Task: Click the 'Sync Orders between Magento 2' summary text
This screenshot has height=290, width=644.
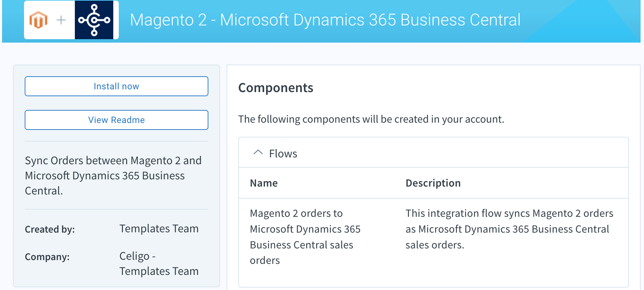Action: pos(113,176)
